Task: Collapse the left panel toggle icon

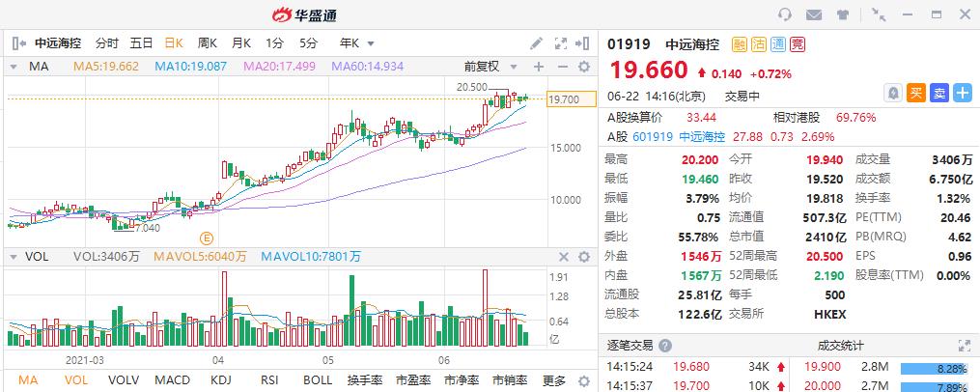Action: [18, 43]
